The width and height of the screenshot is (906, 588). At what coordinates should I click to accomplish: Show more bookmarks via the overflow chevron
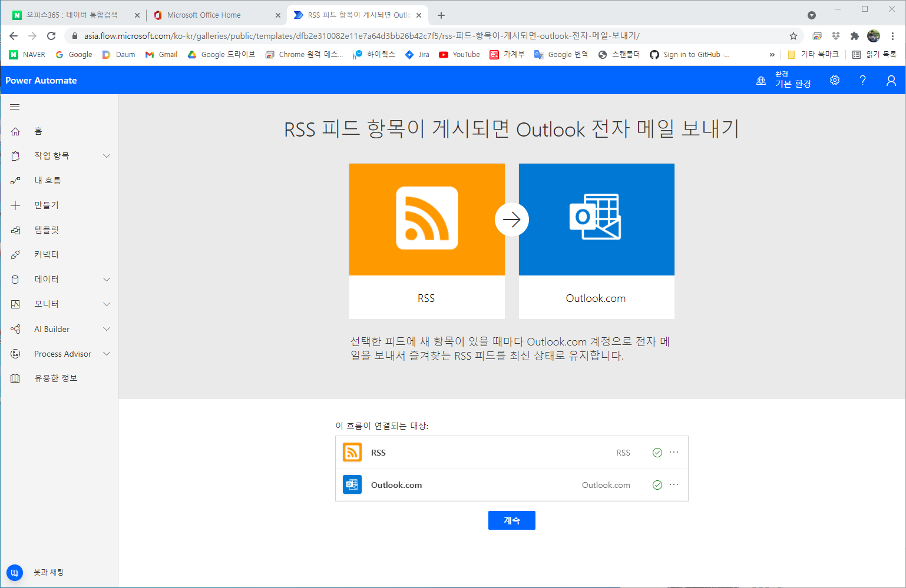tap(772, 55)
